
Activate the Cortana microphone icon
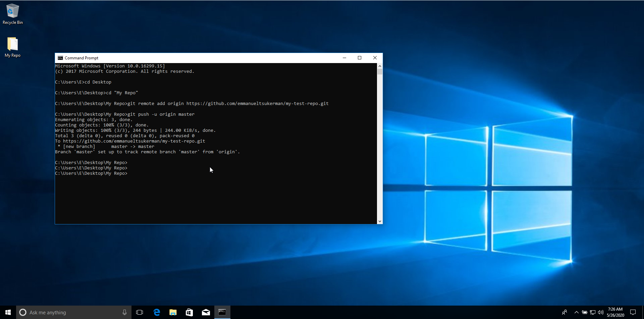point(124,312)
